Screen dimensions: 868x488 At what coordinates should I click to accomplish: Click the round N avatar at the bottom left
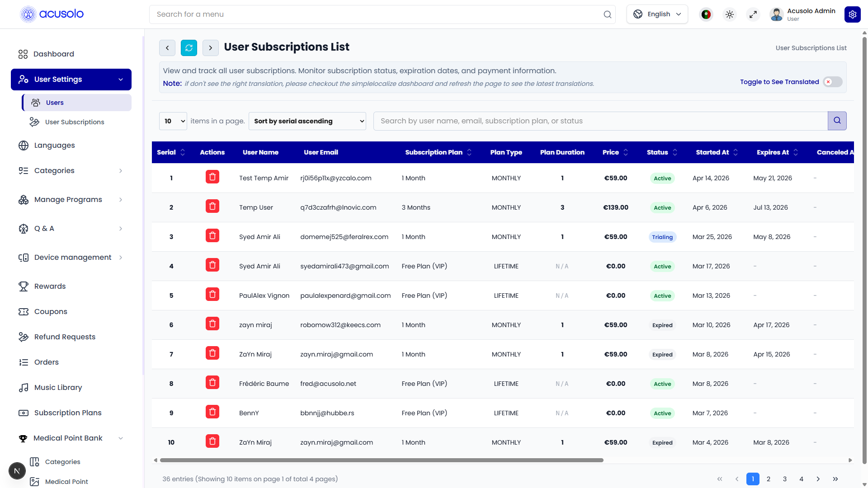17,471
